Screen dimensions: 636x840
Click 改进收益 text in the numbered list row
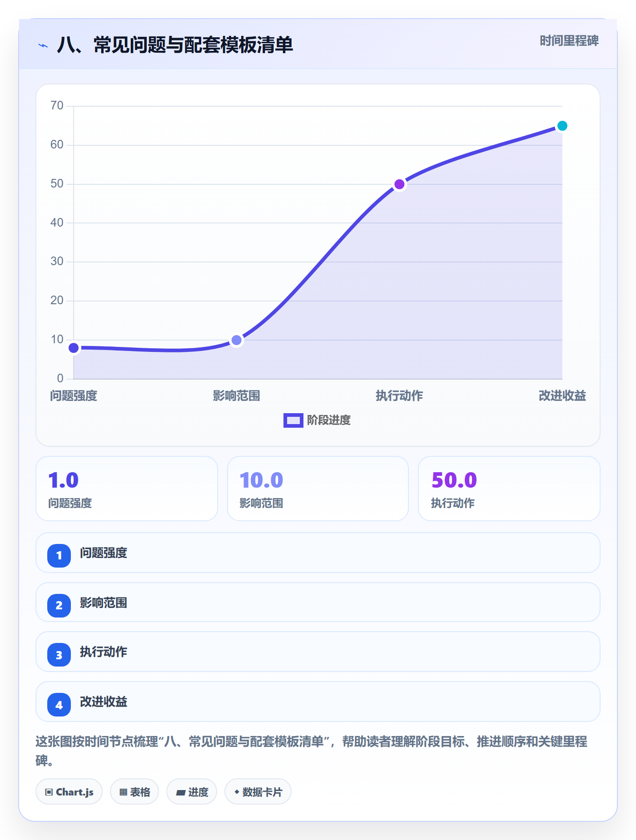tap(104, 702)
